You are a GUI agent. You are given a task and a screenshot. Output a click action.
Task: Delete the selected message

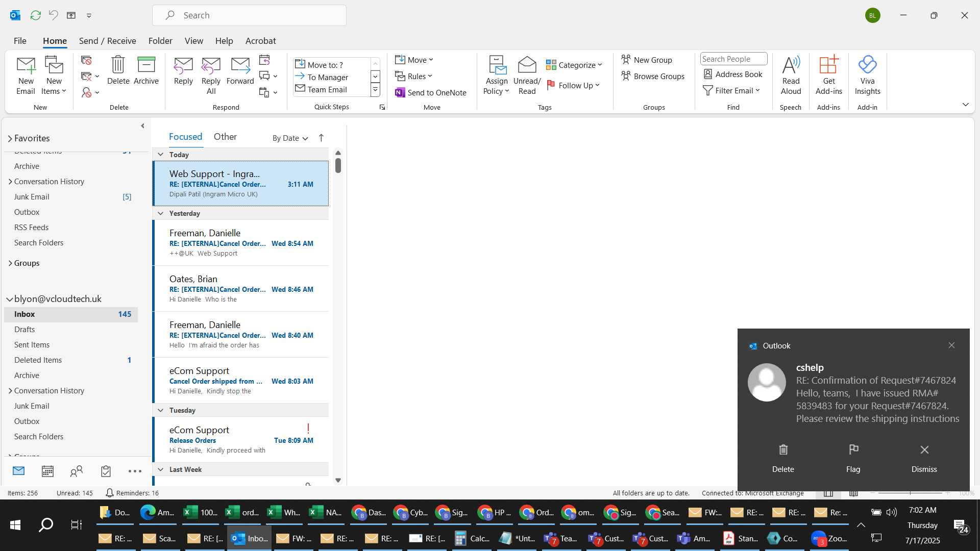pyautogui.click(x=118, y=70)
